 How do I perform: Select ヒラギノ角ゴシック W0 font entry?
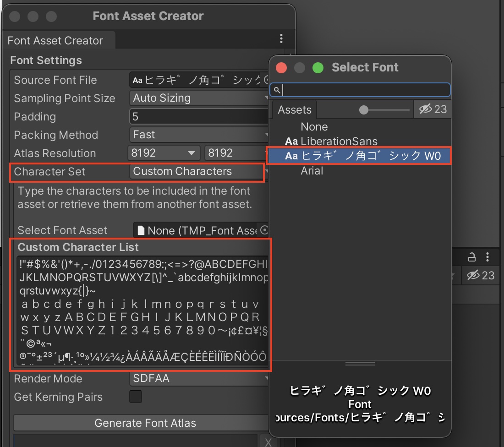pyautogui.click(x=359, y=156)
